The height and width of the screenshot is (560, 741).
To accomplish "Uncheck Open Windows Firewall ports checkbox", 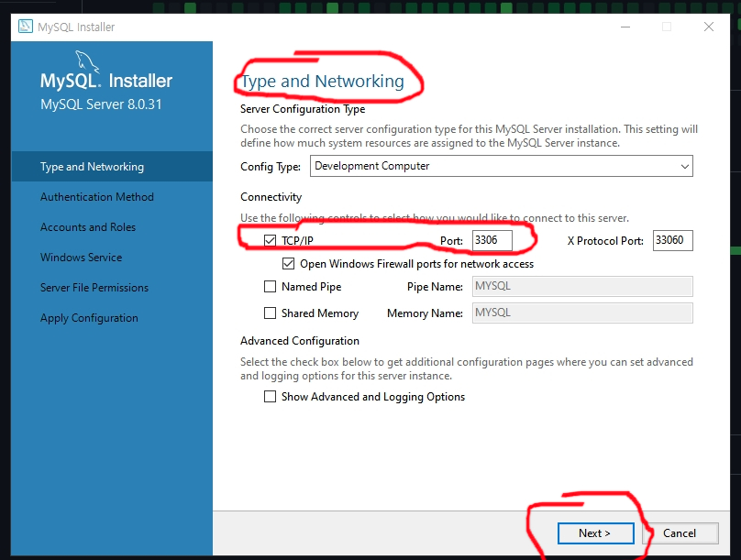I will coord(288,263).
